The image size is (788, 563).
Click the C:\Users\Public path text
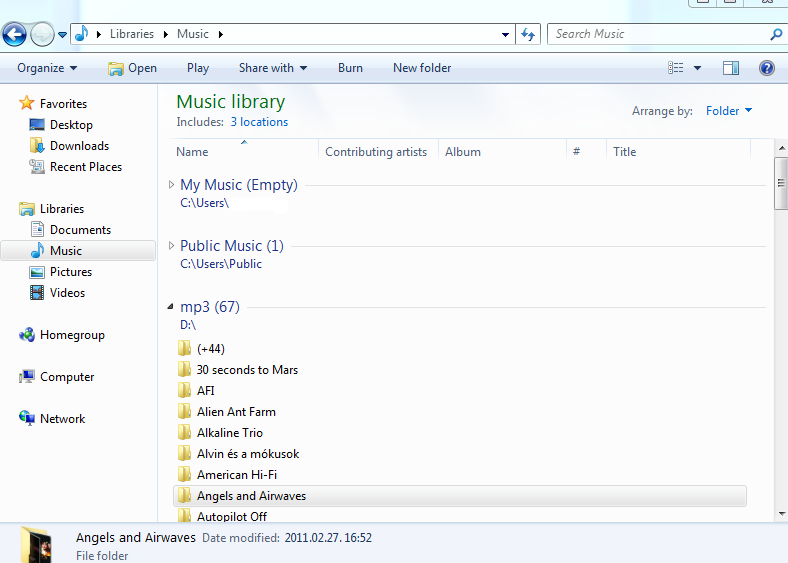click(x=221, y=264)
